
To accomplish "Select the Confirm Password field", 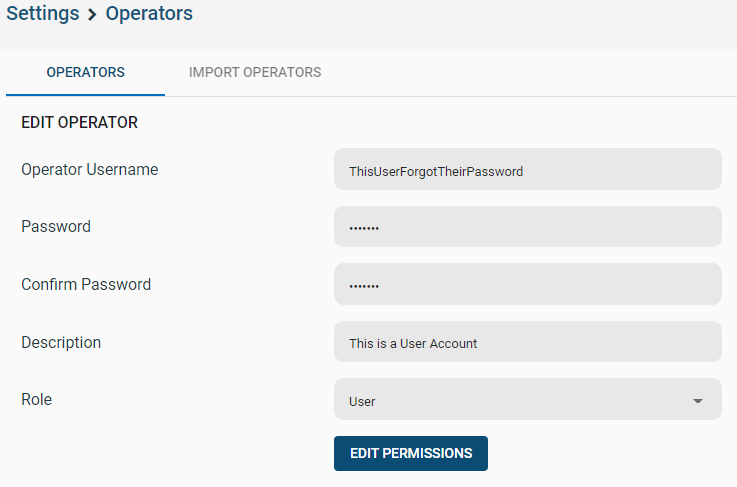I will point(527,284).
